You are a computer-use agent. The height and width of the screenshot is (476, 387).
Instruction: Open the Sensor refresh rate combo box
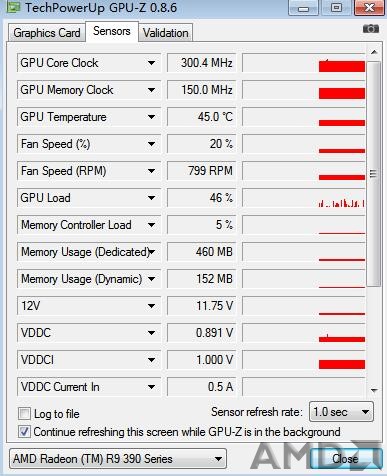(341, 412)
